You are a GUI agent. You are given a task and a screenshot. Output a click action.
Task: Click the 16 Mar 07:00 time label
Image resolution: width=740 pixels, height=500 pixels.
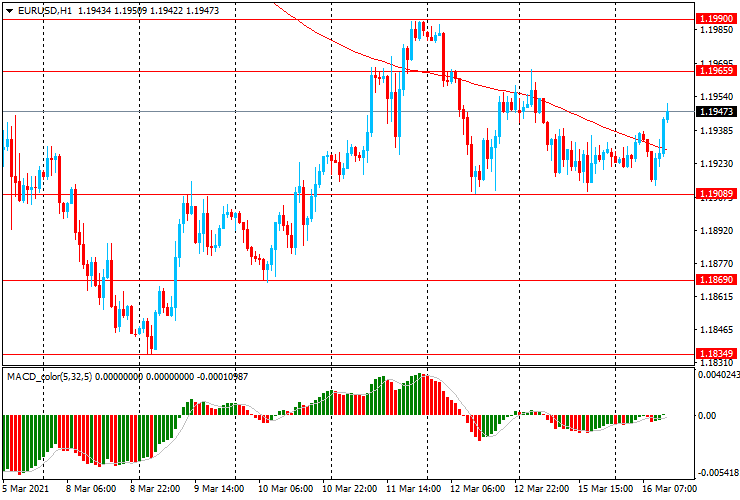coord(669,488)
